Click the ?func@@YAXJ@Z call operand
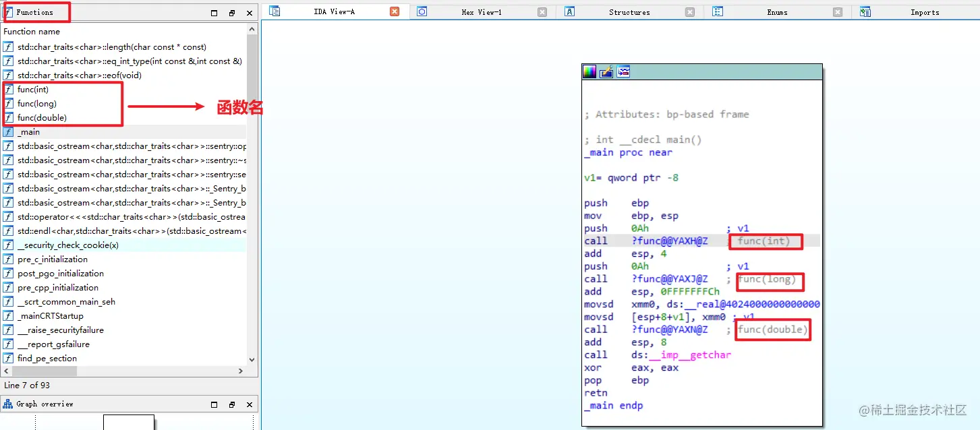 pyautogui.click(x=670, y=279)
